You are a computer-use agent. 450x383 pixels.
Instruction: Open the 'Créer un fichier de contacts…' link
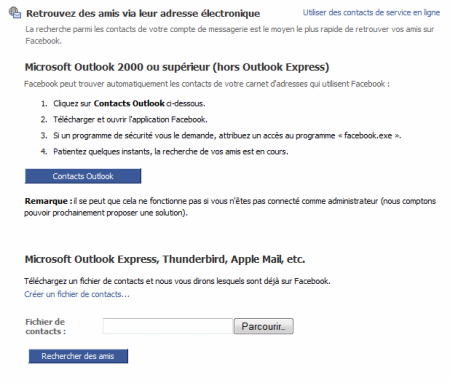click(77, 294)
